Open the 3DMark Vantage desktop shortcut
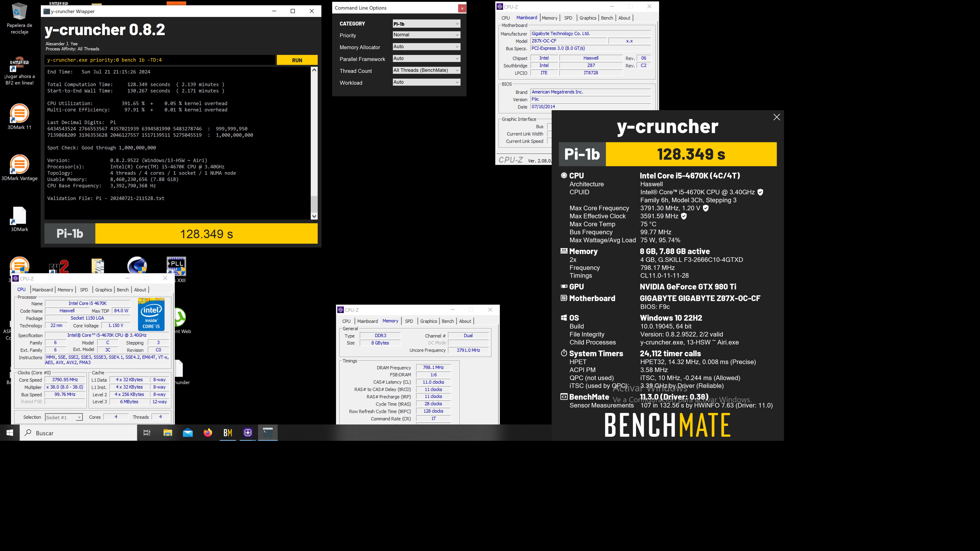The image size is (980, 551). tap(19, 168)
